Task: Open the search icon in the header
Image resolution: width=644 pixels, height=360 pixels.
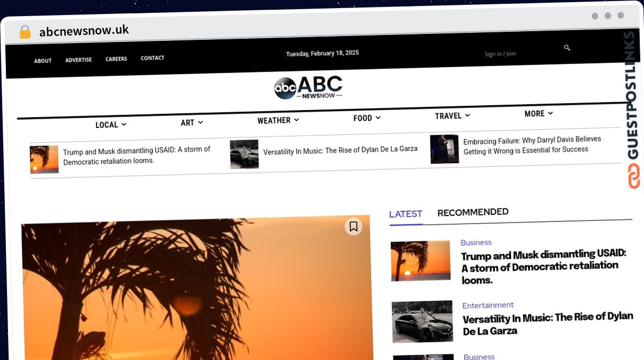Action: 567,48
